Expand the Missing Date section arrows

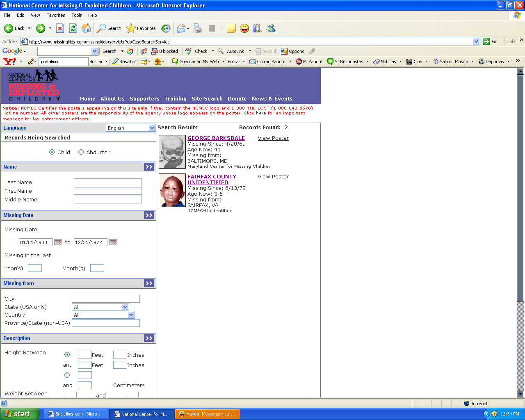click(149, 215)
